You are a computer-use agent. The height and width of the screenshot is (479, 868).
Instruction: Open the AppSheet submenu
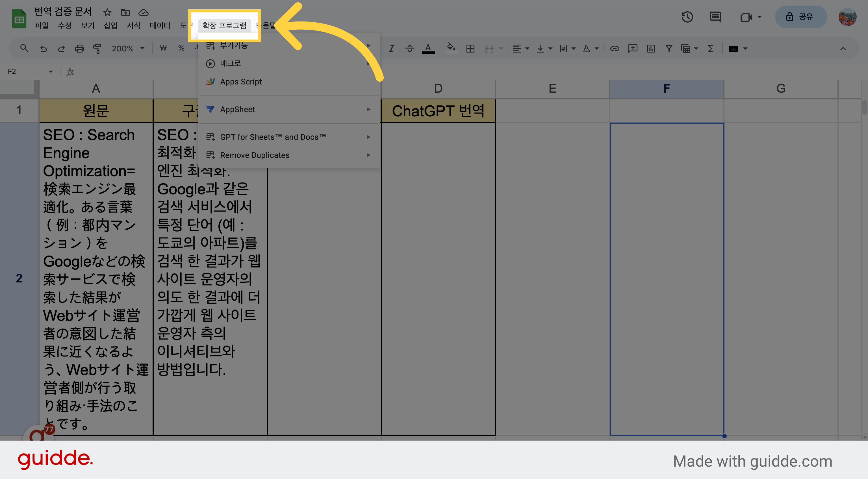pos(289,110)
